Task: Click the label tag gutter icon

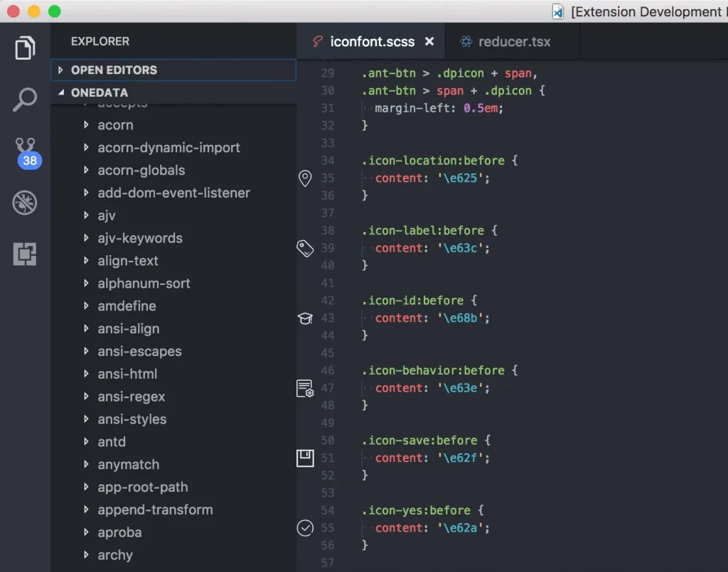Action: (x=305, y=248)
